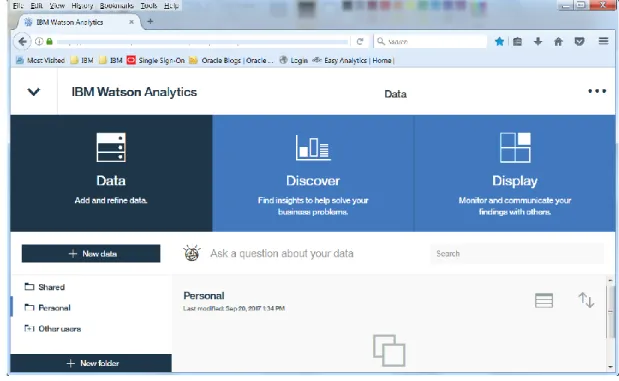Switch Personal folder to list view

point(544,300)
